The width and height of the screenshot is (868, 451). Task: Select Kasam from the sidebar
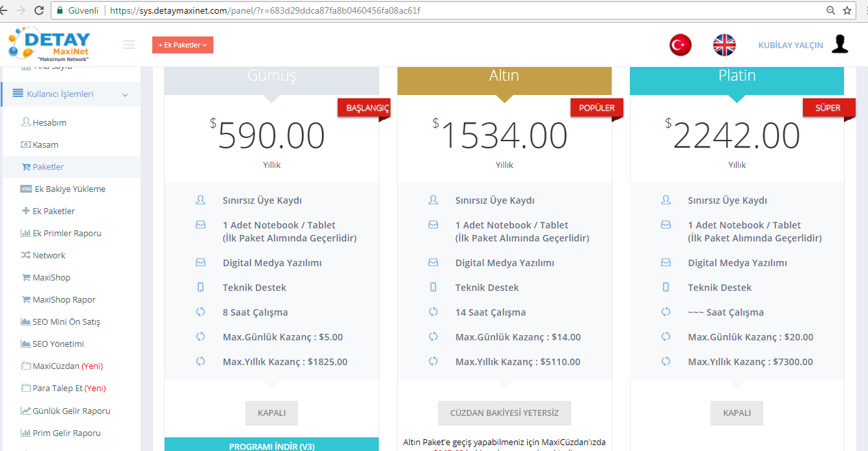click(46, 144)
